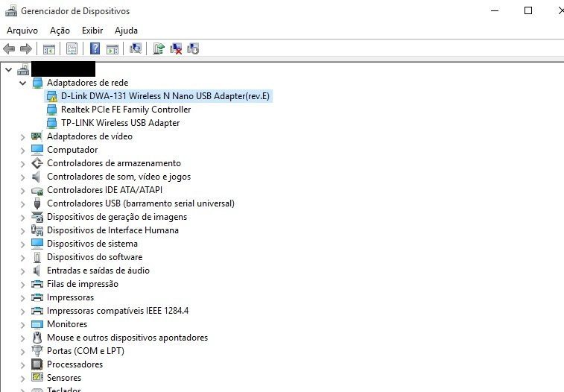Open the Ajuda menu
This screenshot has width=564, height=392.
point(126,31)
